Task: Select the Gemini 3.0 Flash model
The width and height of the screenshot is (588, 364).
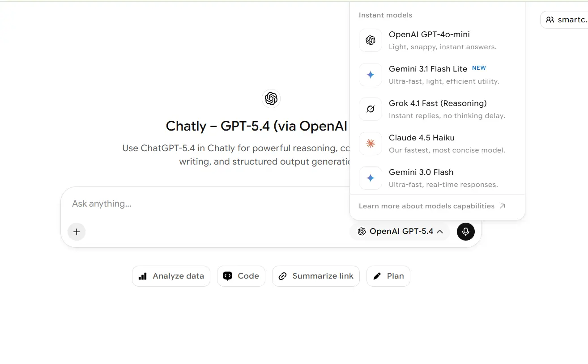Action: coord(437,178)
